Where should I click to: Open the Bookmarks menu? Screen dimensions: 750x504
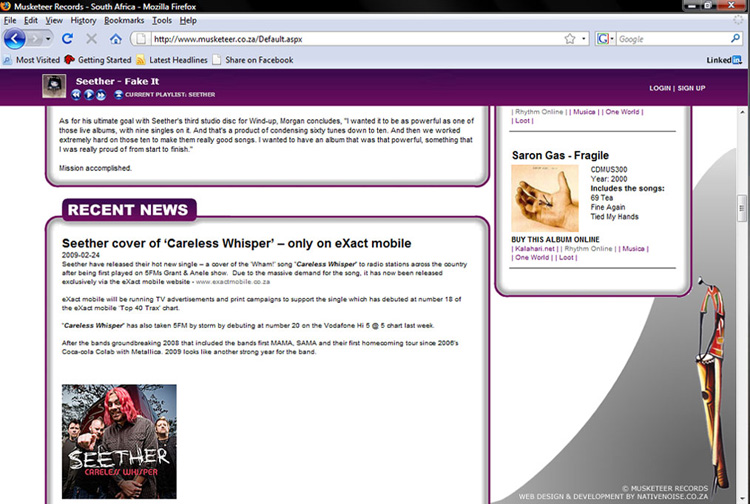[124, 21]
